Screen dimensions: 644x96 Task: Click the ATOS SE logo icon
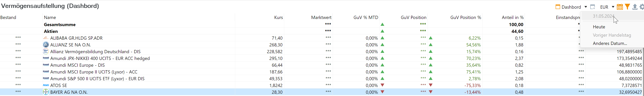(x=46, y=85)
